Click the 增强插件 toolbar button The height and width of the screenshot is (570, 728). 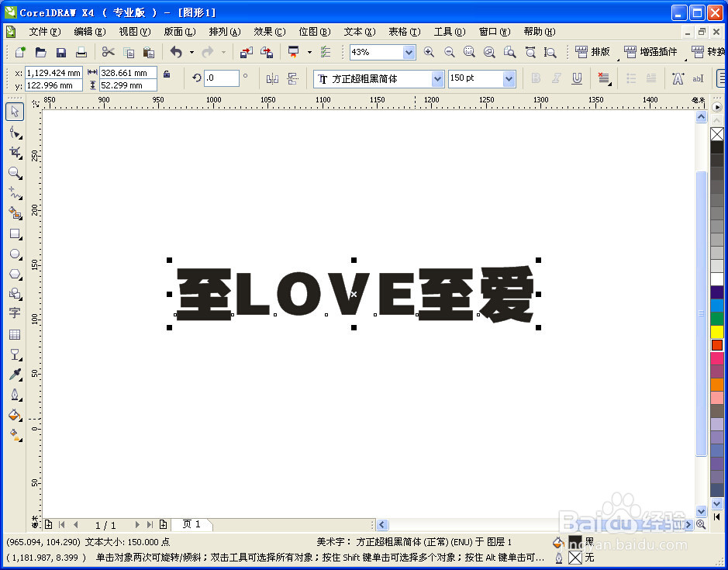650,52
